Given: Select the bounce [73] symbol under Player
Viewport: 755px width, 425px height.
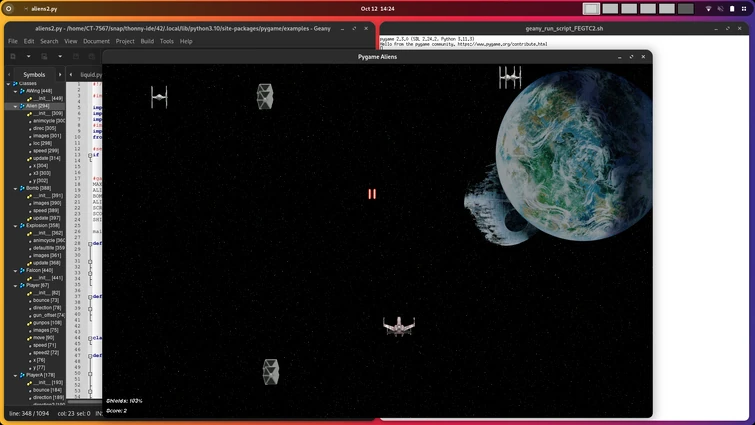Looking at the screenshot, I should [46, 300].
